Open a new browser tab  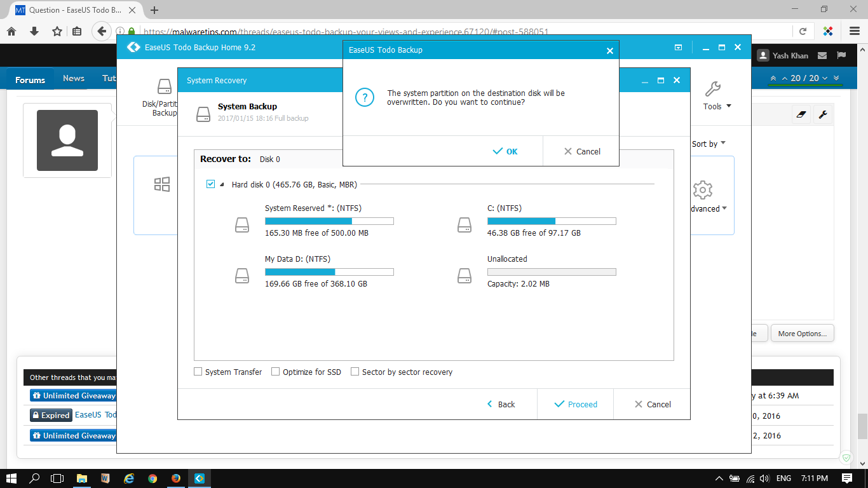tap(154, 10)
